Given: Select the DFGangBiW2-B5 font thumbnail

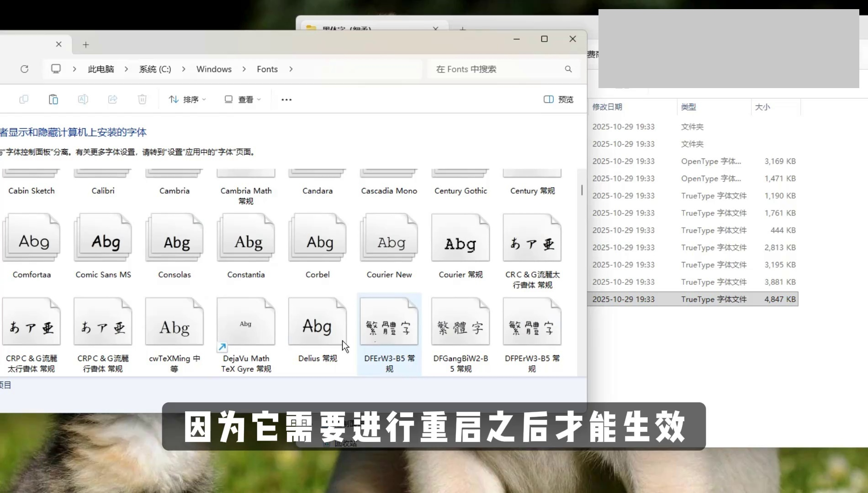Looking at the screenshot, I should tap(460, 323).
